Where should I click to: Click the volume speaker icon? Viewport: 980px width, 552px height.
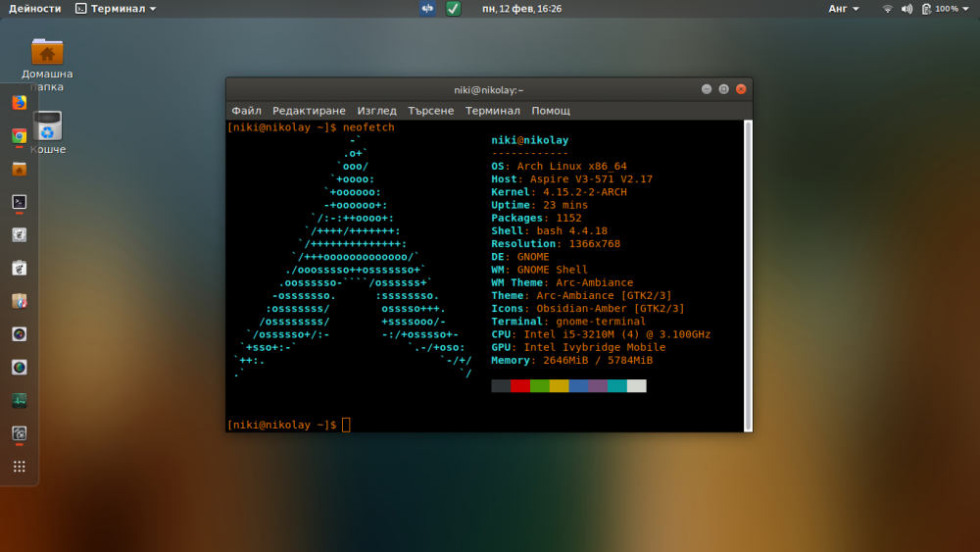(906, 9)
